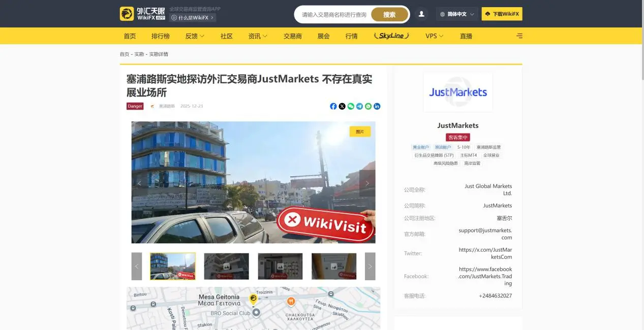Click the support@justmarkets.com email text
644x330 pixels.
coord(485,234)
